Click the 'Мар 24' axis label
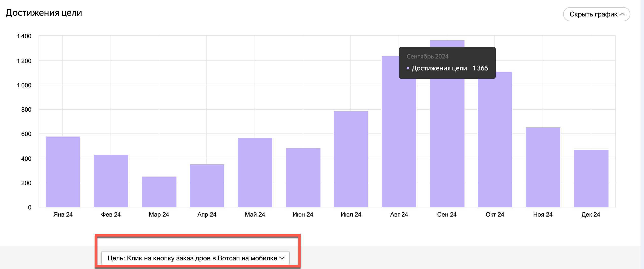Viewport: 644px width, 269px height. [x=159, y=215]
